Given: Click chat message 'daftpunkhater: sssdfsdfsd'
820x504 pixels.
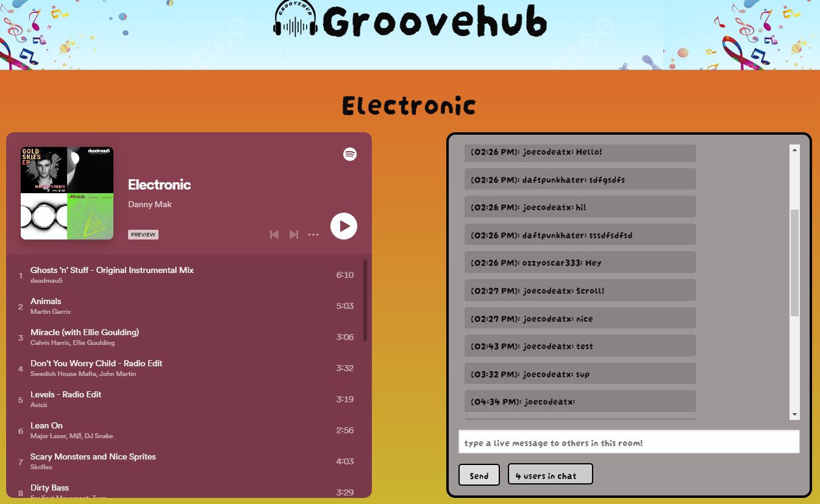Looking at the screenshot, I should [x=580, y=235].
